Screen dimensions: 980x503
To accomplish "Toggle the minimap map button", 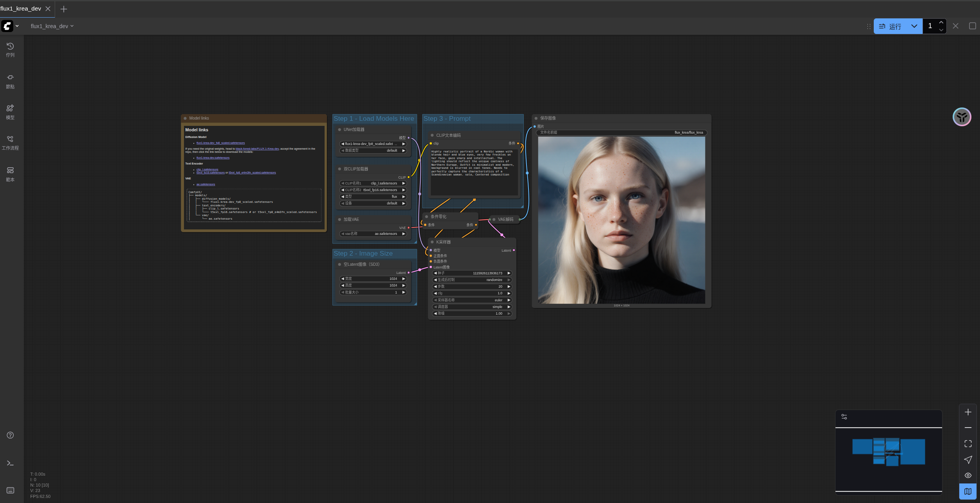I will (968, 491).
